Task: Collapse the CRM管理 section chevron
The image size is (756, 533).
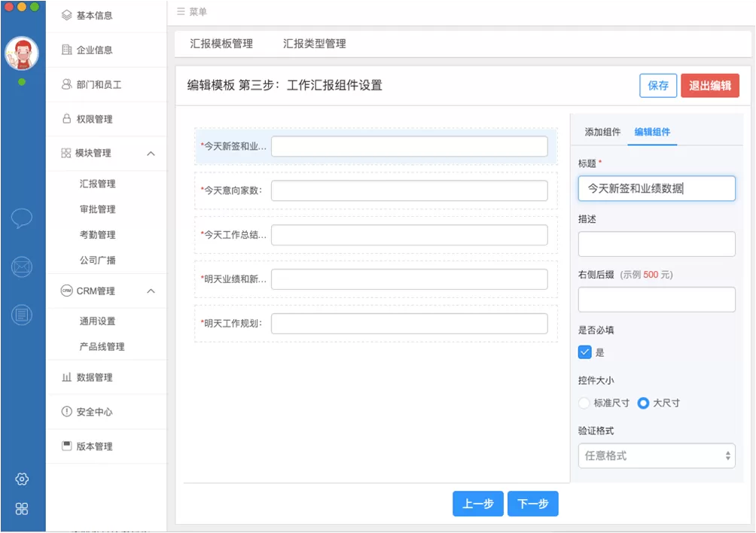Action: pyautogui.click(x=151, y=291)
